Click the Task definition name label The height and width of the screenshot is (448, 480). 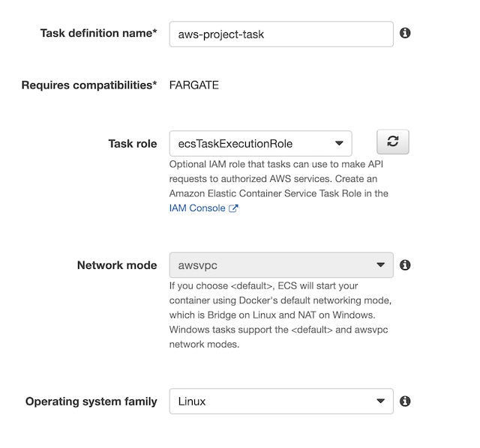tap(98, 34)
